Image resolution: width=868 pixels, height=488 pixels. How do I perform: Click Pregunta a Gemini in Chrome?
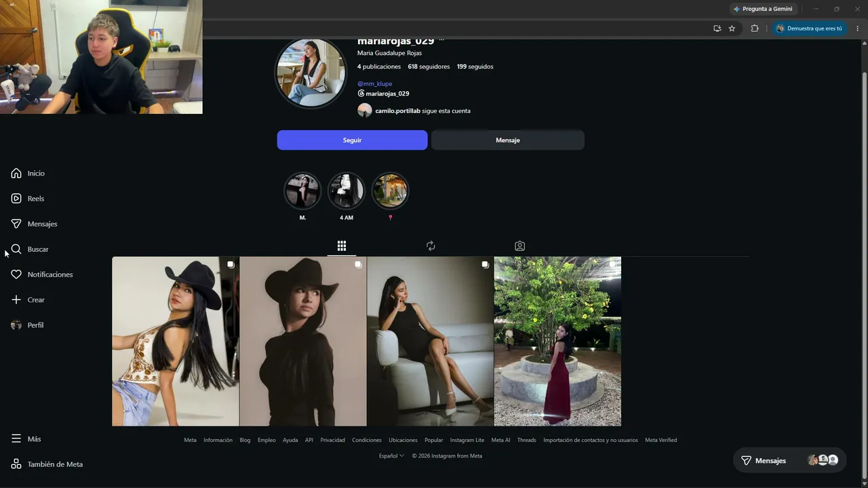tap(763, 9)
